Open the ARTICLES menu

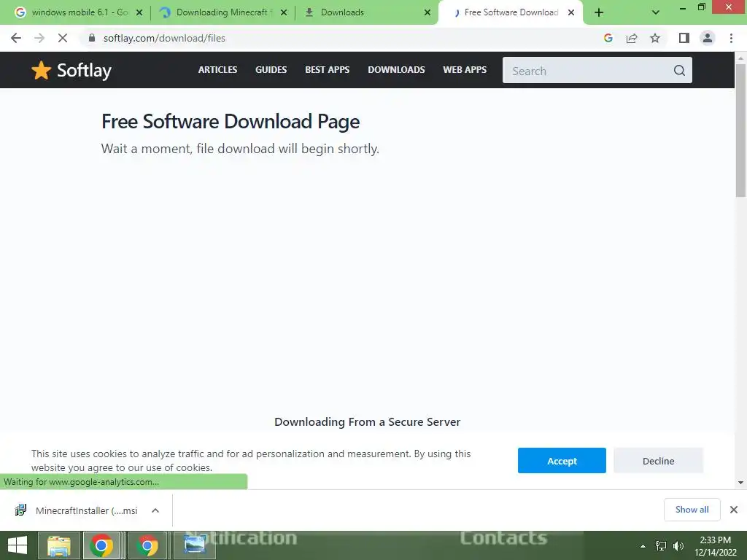217,70
